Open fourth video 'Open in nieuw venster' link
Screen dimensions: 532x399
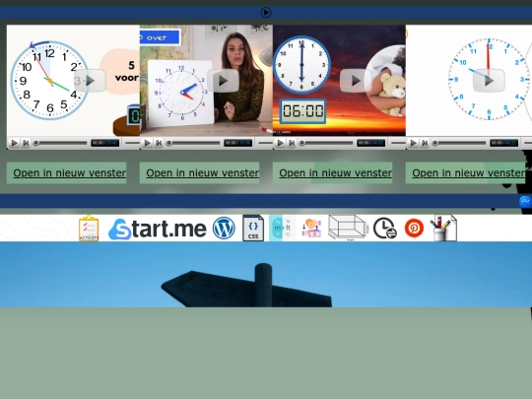click(x=469, y=173)
